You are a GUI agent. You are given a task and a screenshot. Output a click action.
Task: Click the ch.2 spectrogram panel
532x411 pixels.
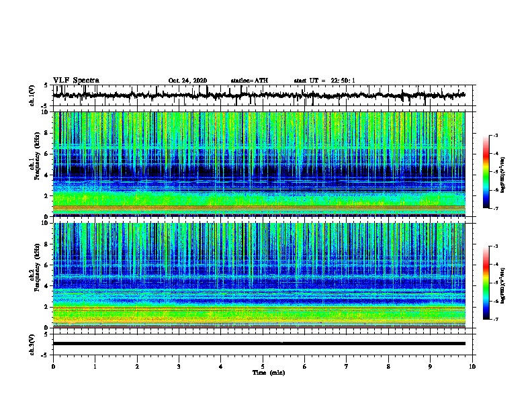coord(259,275)
